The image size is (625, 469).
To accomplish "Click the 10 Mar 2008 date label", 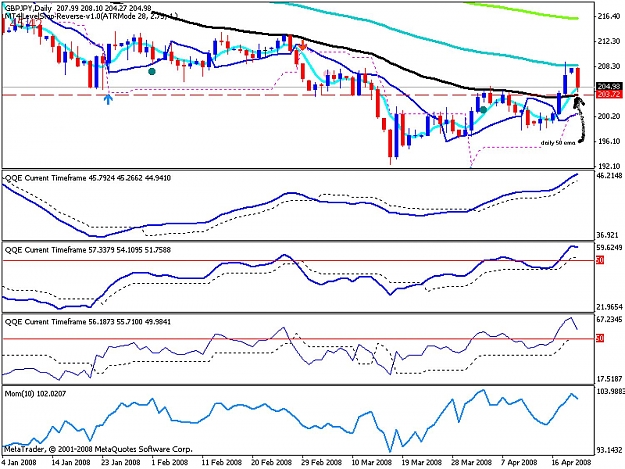I will point(372,462).
